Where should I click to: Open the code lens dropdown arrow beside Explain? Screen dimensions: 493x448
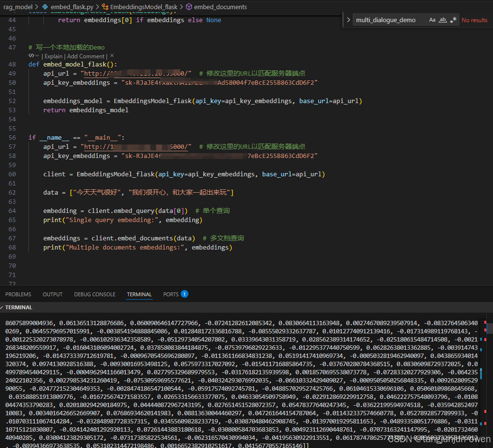pos(37,56)
